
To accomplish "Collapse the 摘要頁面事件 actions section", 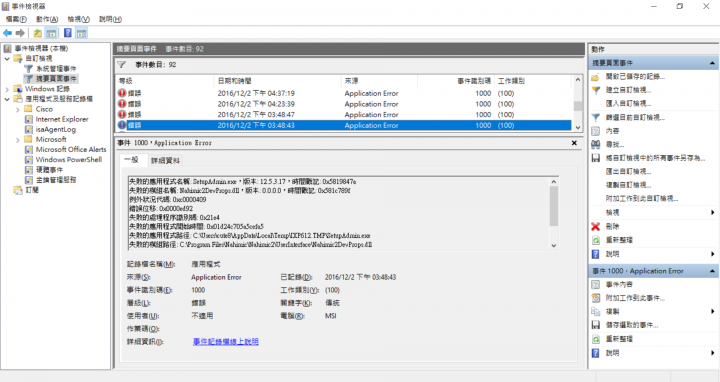I will (712, 63).
